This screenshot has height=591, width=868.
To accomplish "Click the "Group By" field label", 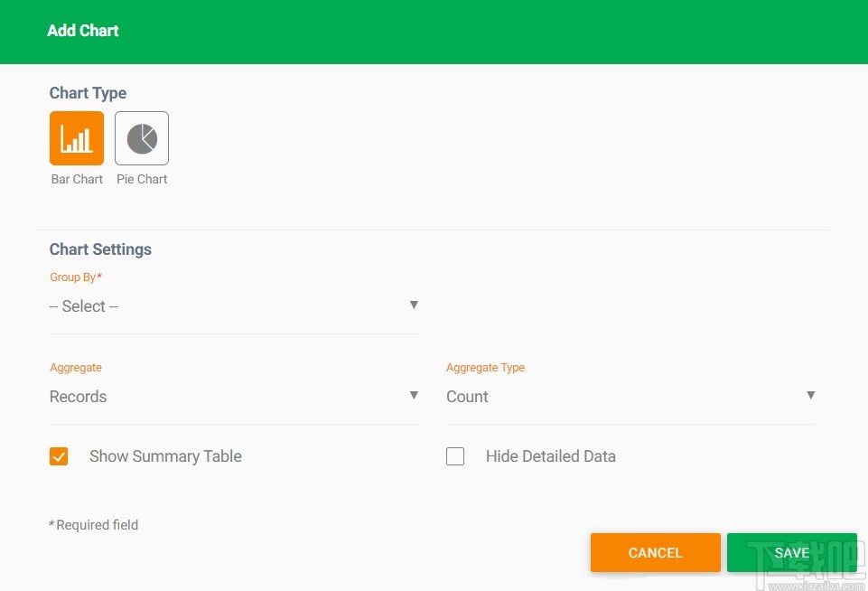I will (x=73, y=277).
